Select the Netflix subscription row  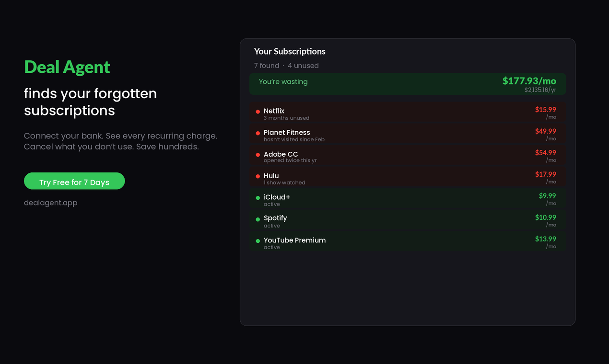tap(408, 113)
